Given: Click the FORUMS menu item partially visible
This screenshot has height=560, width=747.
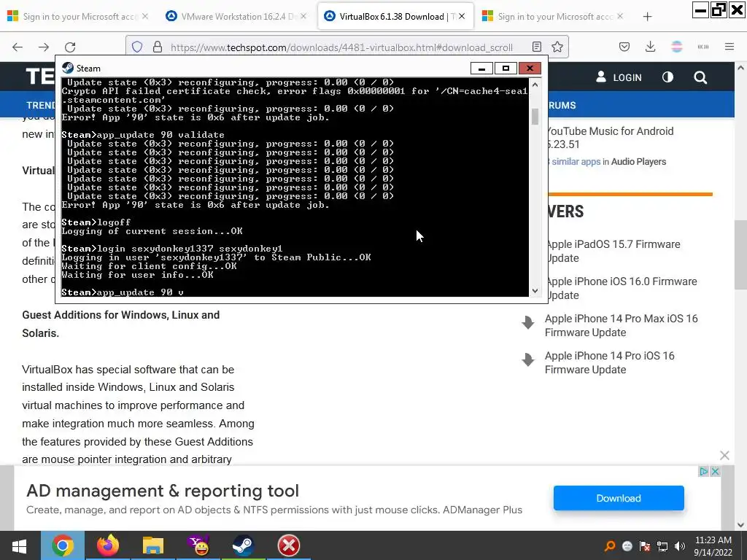Looking at the screenshot, I should 562,105.
